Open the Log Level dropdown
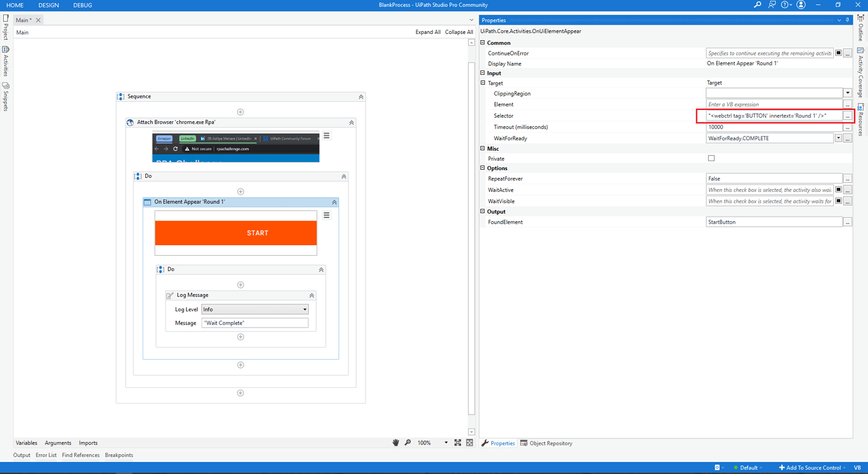Screen dimensions: 868x474 pyautogui.click(x=304, y=309)
